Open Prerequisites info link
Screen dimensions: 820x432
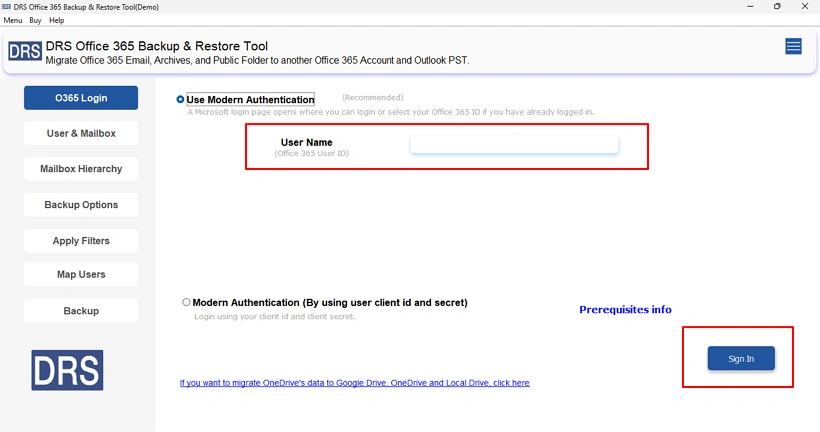click(625, 310)
